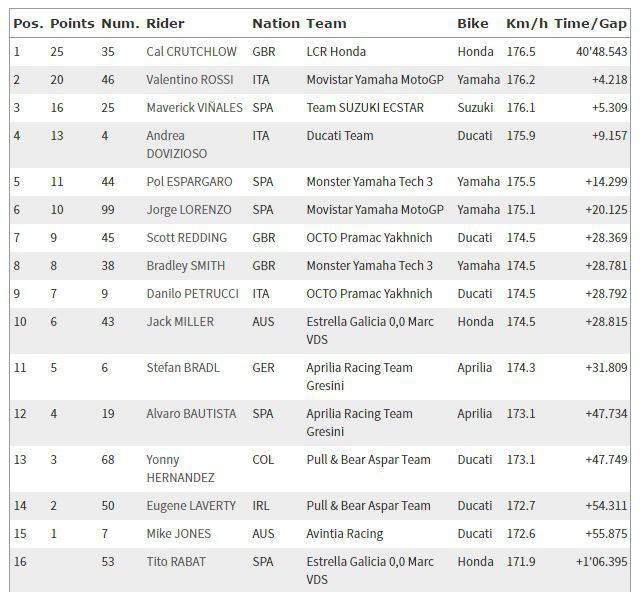Select rider Valentino ROSSI

pyautogui.click(x=190, y=79)
